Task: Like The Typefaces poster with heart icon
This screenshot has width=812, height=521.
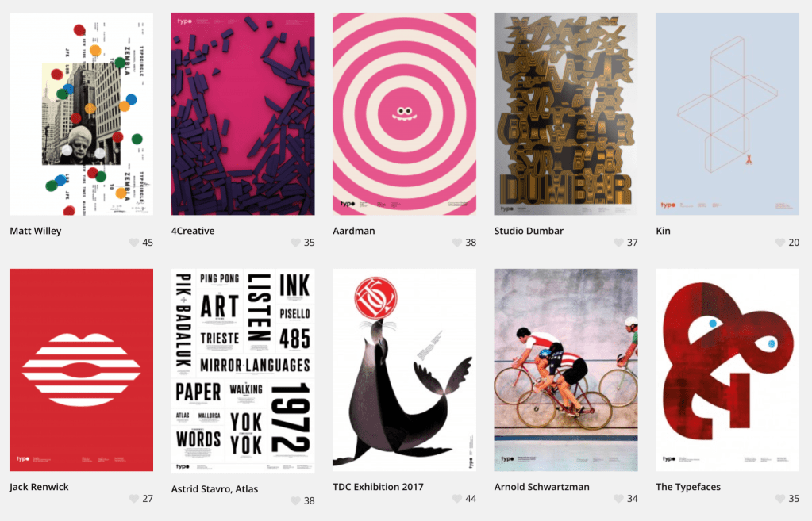Action: (x=780, y=499)
